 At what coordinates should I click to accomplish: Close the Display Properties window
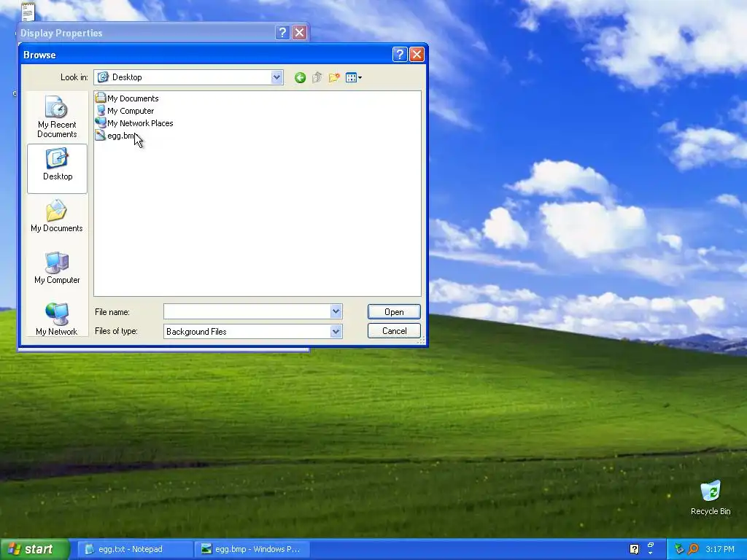pos(300,32)
